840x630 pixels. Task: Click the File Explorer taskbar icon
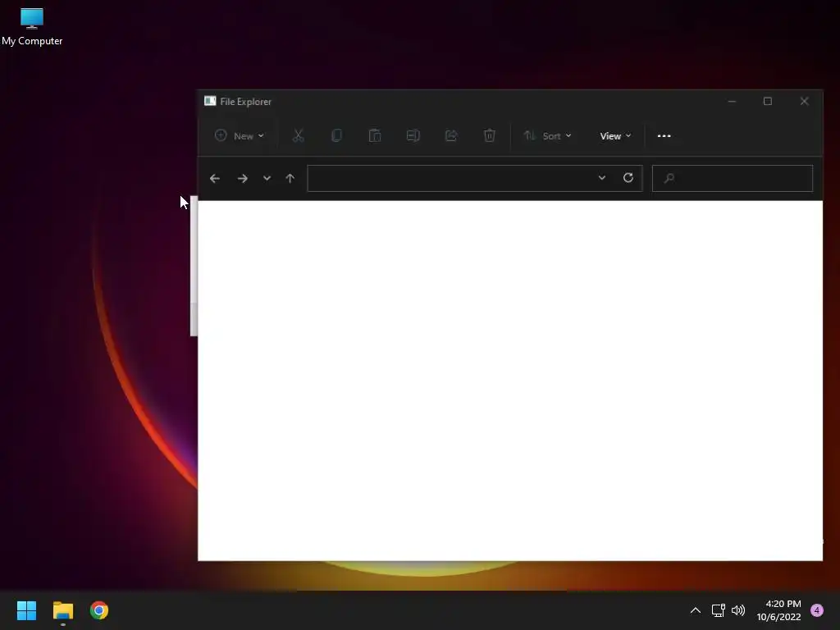click(62, 610)
